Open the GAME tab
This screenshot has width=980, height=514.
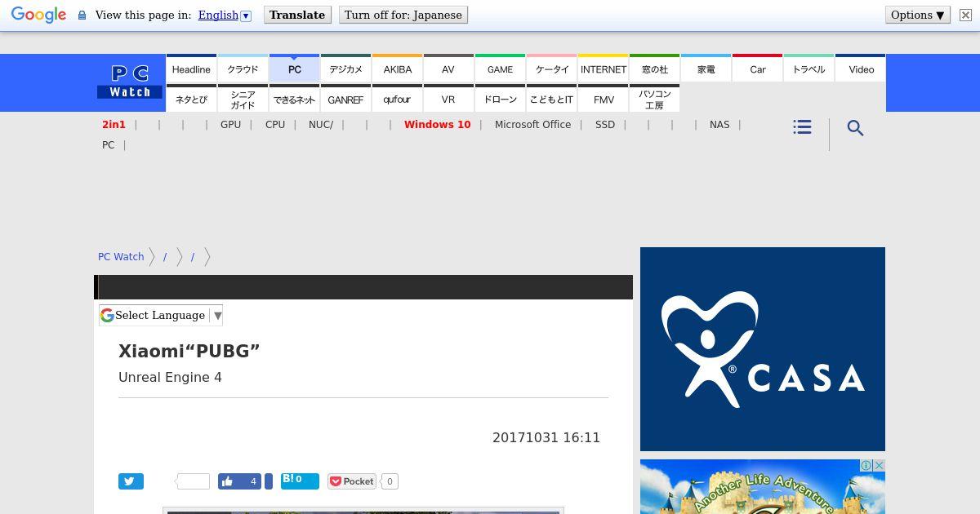pyautogui.click(x=500, y=69)
